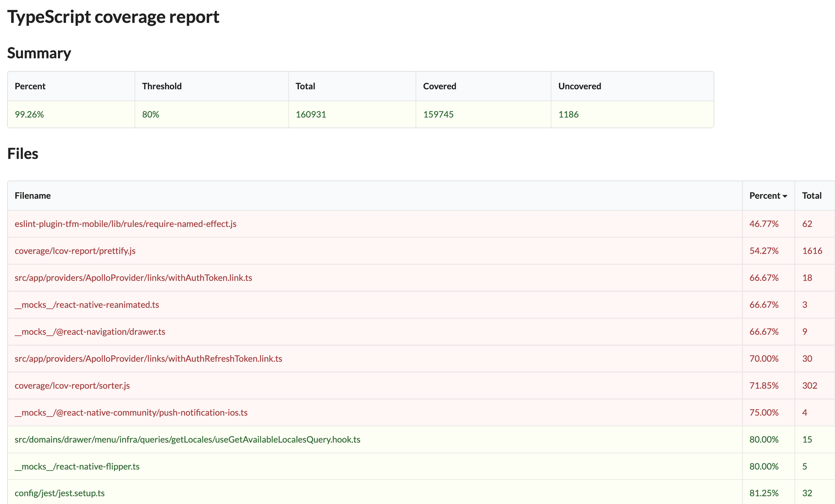This screenshot has height=504, width=835.
Task: Open coverage/lcov-report/prettify.js link
Action: (75, 251)
